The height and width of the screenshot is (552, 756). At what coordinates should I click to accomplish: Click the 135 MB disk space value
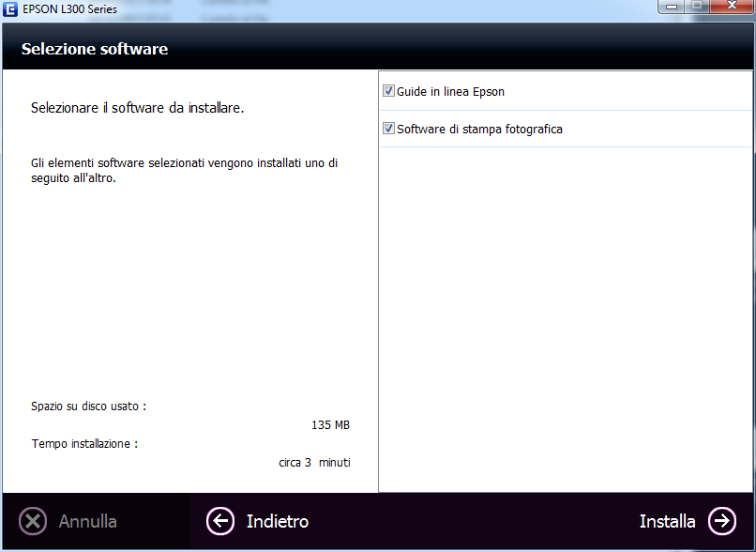[330, 425]
